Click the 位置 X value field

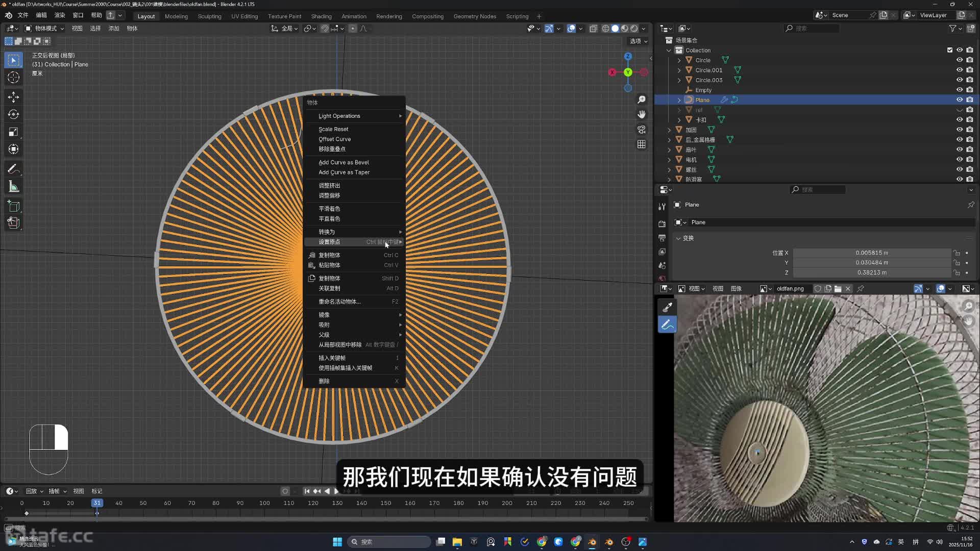(x=871, y=253)
